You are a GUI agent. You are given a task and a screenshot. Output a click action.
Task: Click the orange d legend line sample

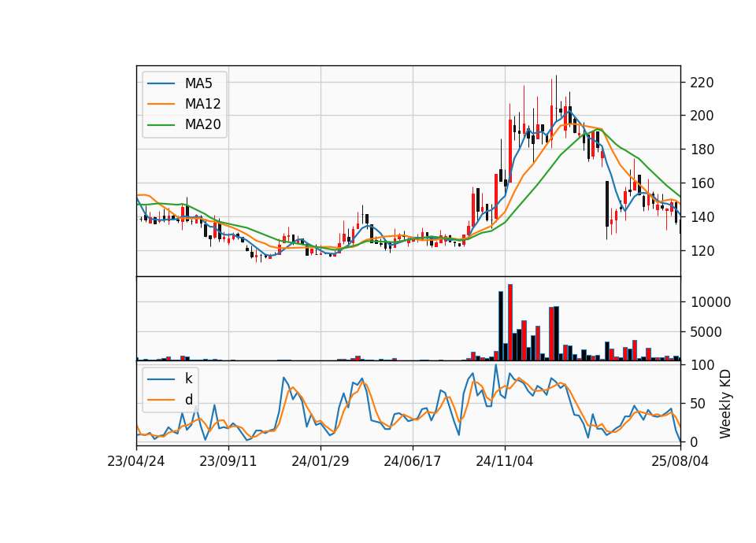pos(161,400)
